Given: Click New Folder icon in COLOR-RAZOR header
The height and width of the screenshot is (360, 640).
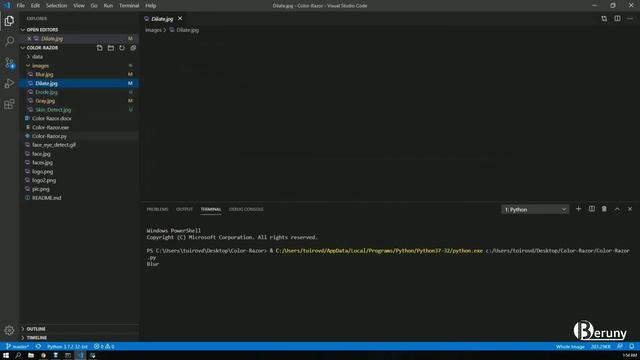Looking at the screenshot, I should point(111,48).
